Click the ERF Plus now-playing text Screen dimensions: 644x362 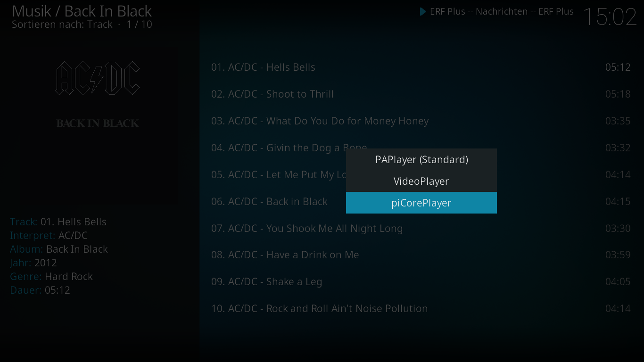[502, 11]
